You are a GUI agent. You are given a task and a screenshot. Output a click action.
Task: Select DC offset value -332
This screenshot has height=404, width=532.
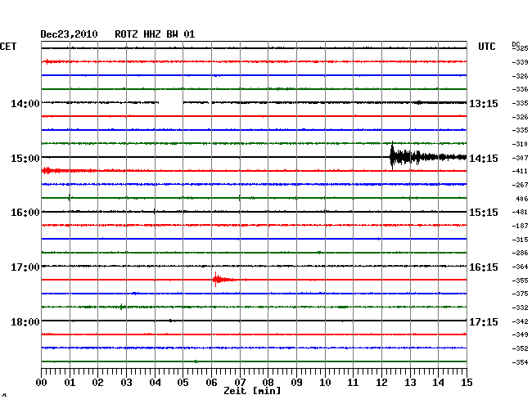520,307
